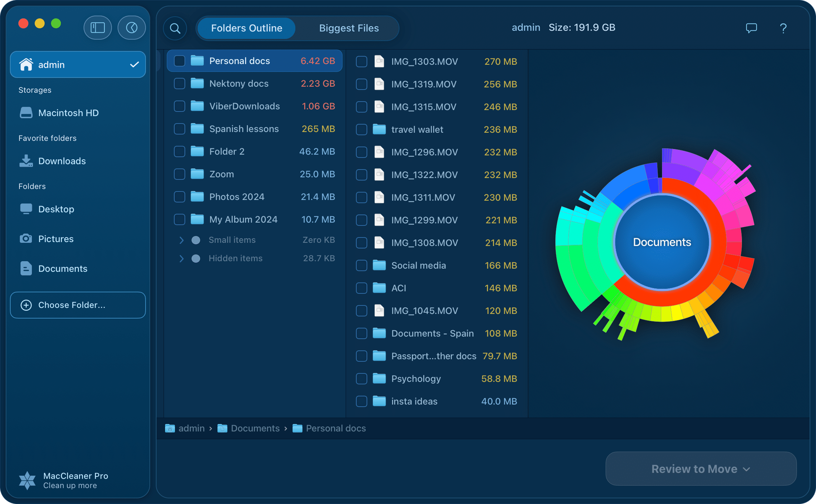This screenshot has height=504, width=816.
Task: Tick the IMG_1303.MOV file checkbox
Action: (x=361, y=62)
